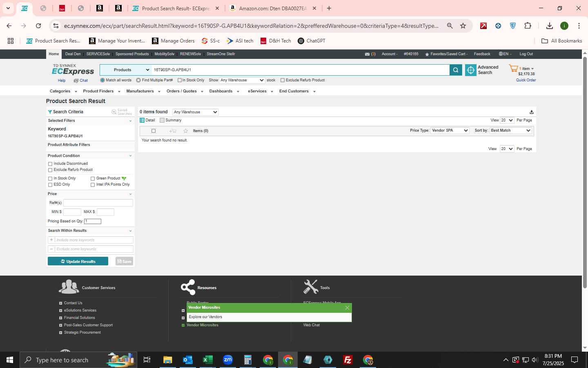Click the search magnifier button

456,70
